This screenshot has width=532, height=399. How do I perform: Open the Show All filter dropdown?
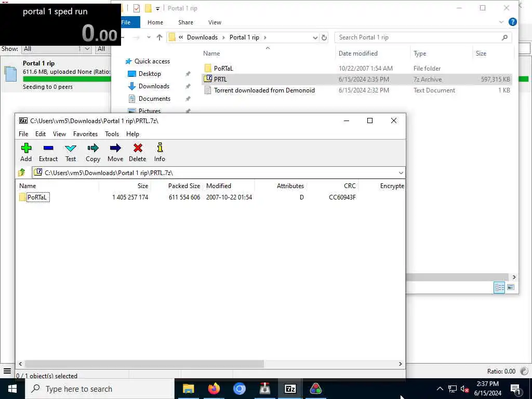56,49
